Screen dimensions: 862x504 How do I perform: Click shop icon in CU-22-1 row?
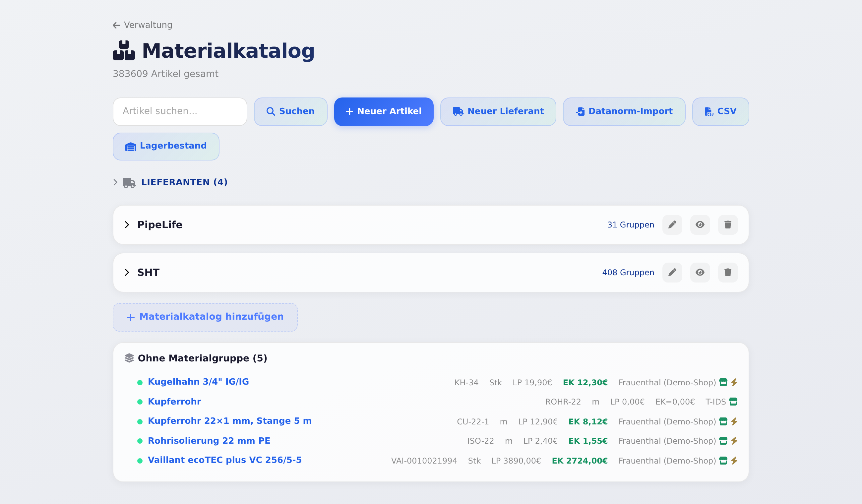click(723, 421)
